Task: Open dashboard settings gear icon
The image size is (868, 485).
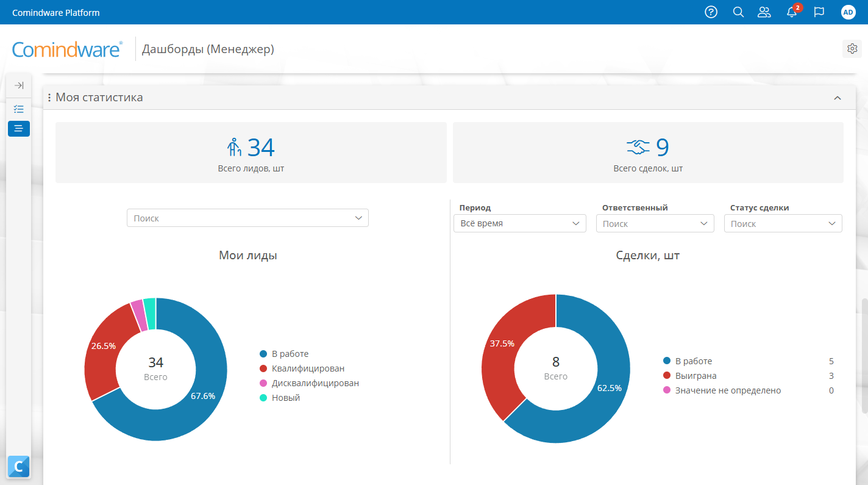Action: pyautogui.click(x=852, y=49)
